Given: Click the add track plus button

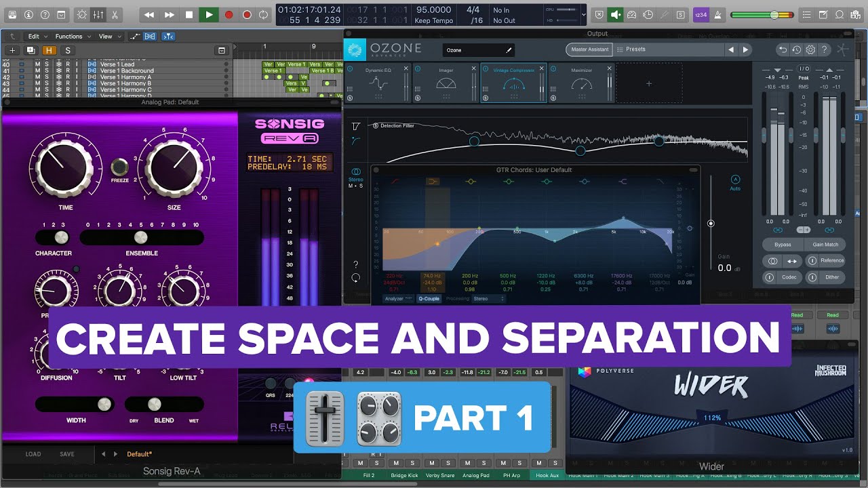Looking at the screenshot, I should (x=12, y=50).
